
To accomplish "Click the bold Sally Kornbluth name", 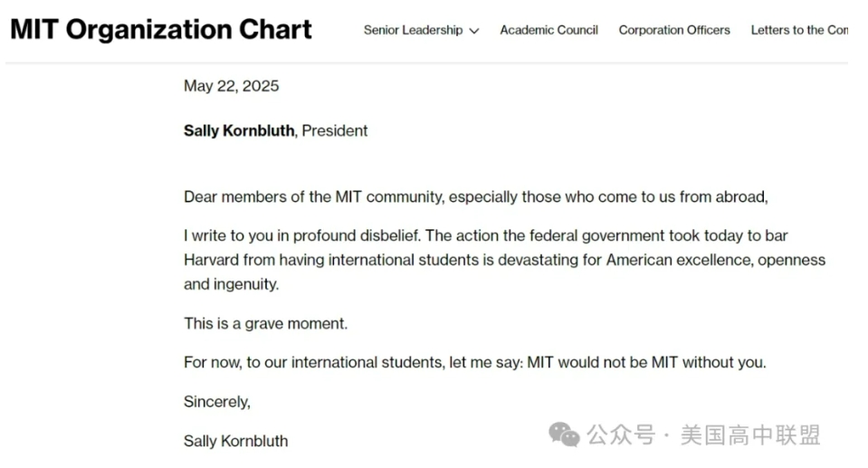I will [x=239, y=130].
